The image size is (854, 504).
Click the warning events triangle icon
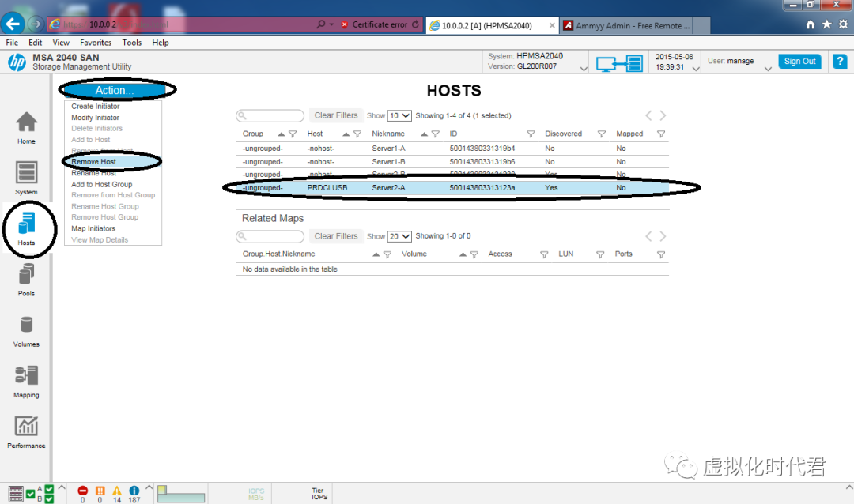click(x=117, y=491)
